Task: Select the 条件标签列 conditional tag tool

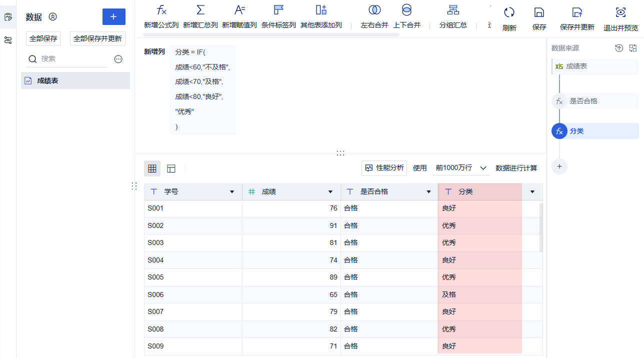Action: coord(278,15)
